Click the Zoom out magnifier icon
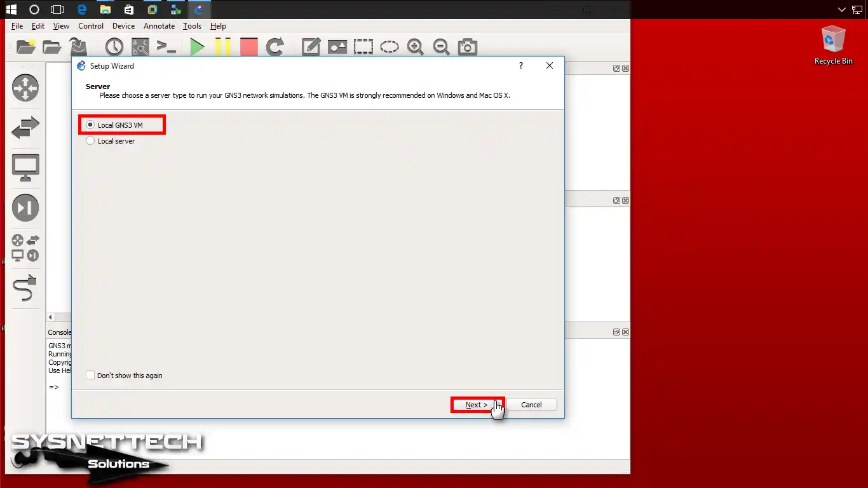 point(441,47)
